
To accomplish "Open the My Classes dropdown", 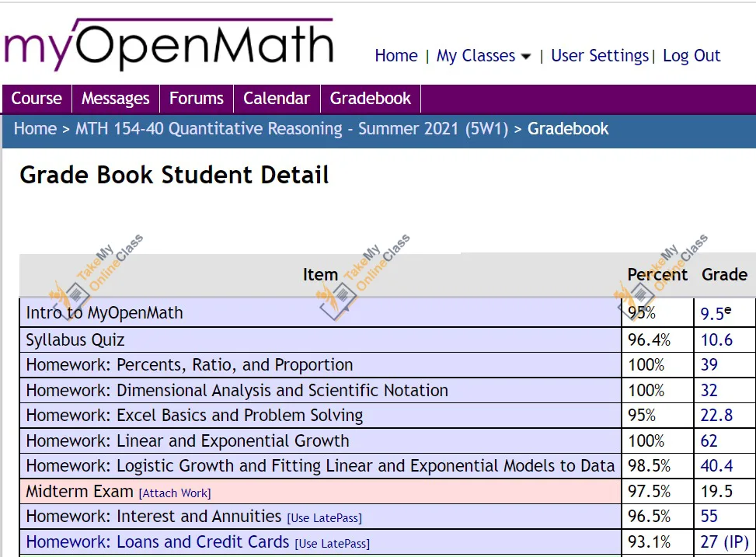I will point(476,55).
